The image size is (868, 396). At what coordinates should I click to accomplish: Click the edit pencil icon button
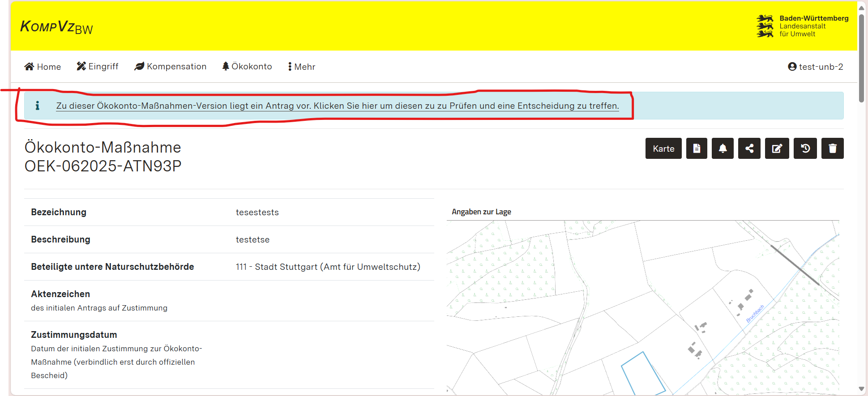(x=777, y=149)
